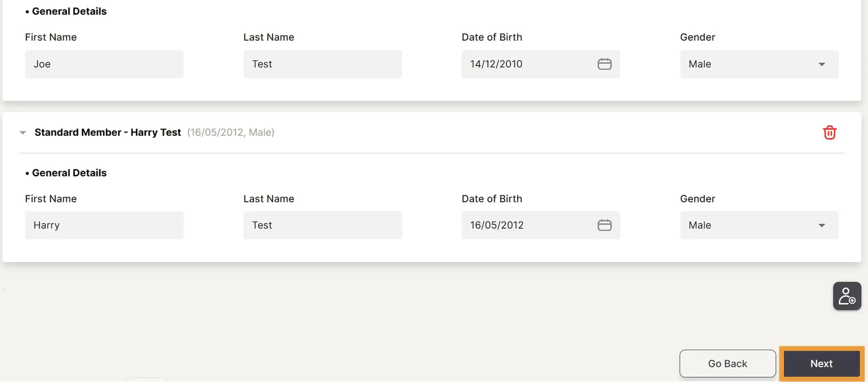Click the First Name field containing Joe
Screen dimensions: 868x382
tap(104, 64)
